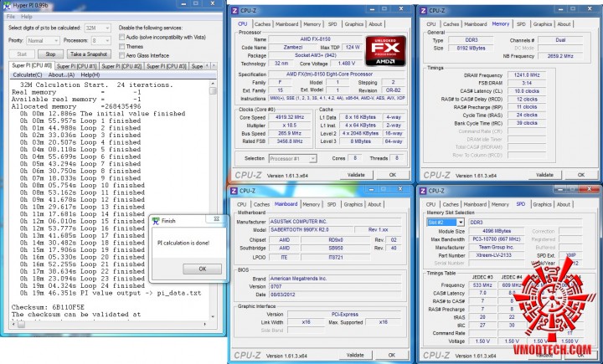Click vertical scrollbar thumb in Super PI log
603x364 pixels.
[213, 90]
